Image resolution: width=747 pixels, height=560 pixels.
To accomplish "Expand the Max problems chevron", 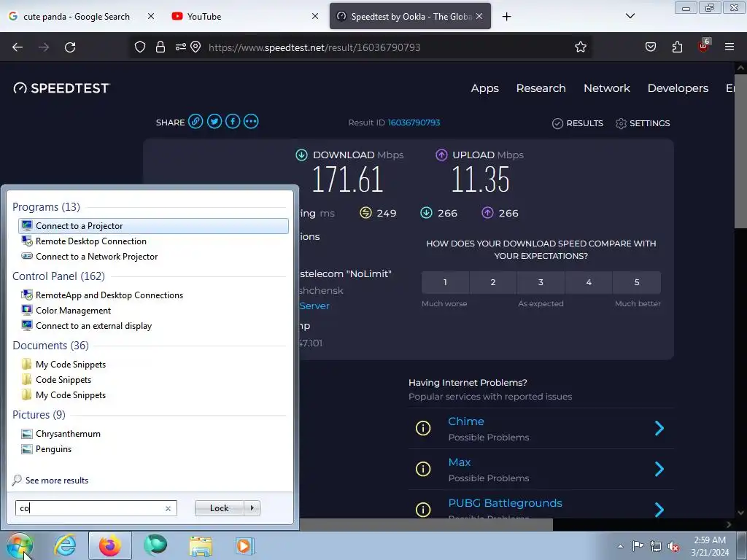I will tap(659, 469).
